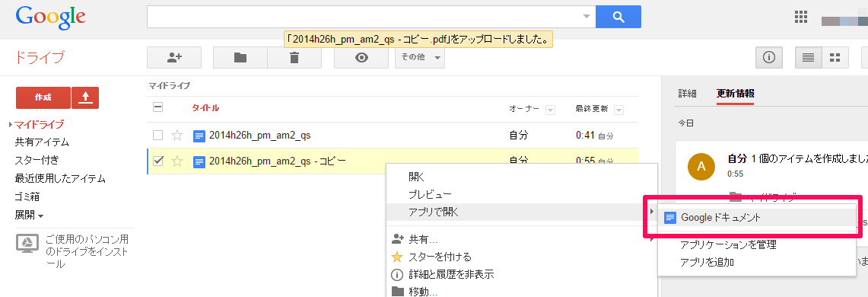Screen dimensions: 868x297
Task: Open the 2014h26h_pm_am2_qs - コピー file name
Action: 278,161
